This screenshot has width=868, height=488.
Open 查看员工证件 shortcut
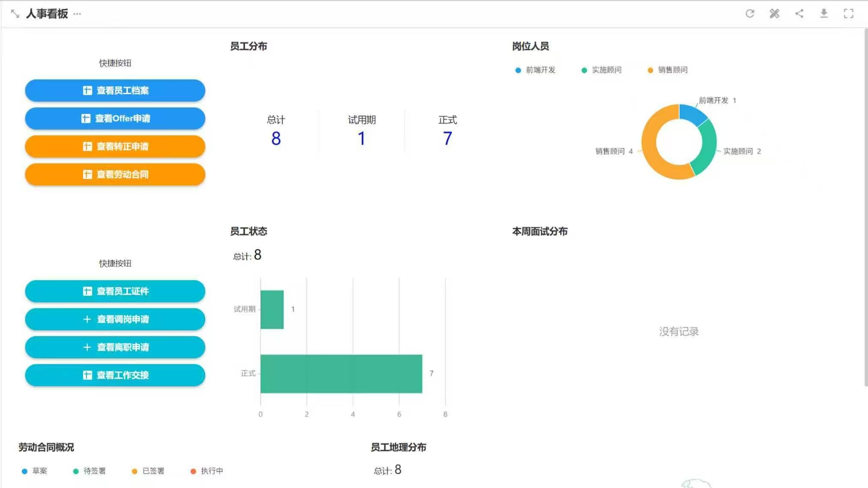115,291
